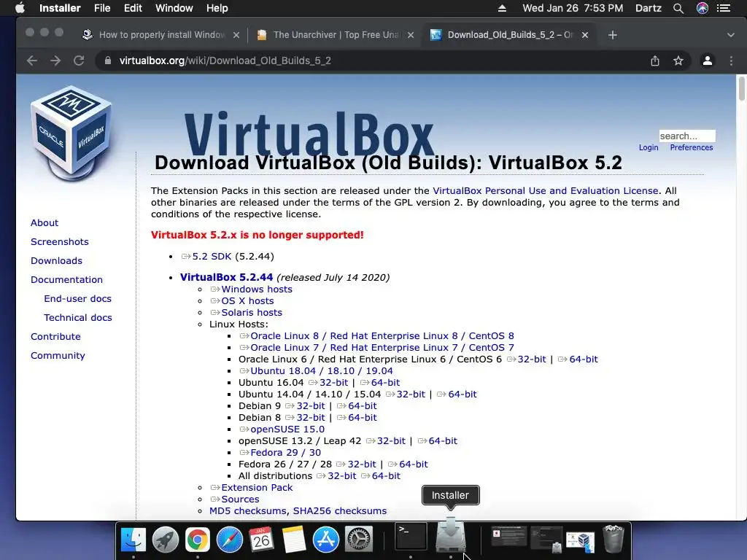747x560 pixels.
Task: Download the Extension Pack
Action: pyautogui.click(x=257, y=488)
